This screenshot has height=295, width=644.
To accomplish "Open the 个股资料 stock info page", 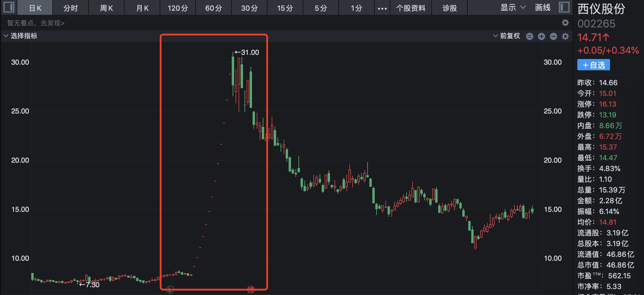I will click(x=411, y=8).
